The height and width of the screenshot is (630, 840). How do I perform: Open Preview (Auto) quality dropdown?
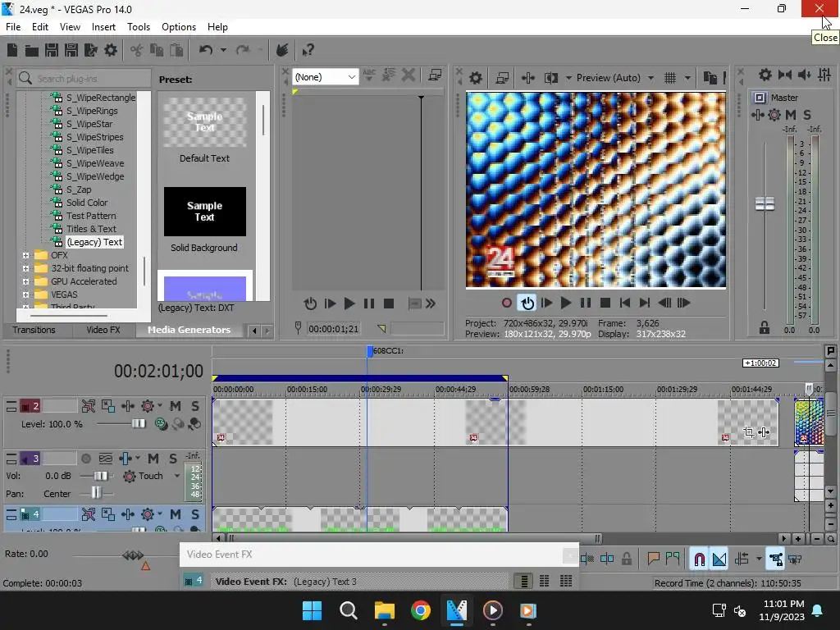pos(651,78)
